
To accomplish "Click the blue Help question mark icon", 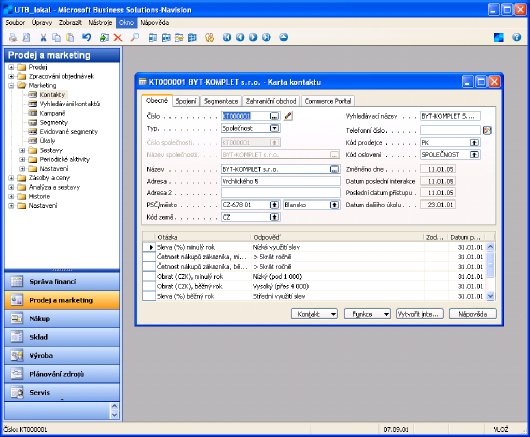I will pyautogui.click(x=516, y=37).
